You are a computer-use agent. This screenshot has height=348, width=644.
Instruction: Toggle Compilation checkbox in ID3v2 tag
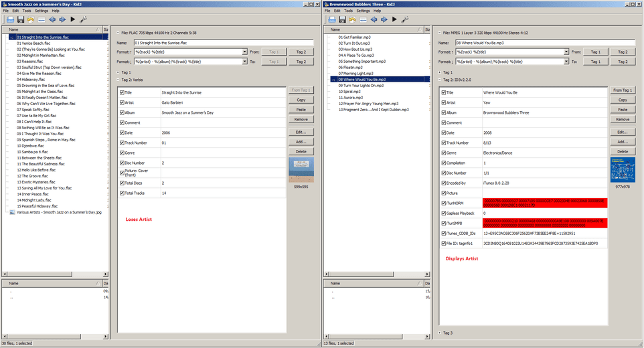click(x=444, y=163)
